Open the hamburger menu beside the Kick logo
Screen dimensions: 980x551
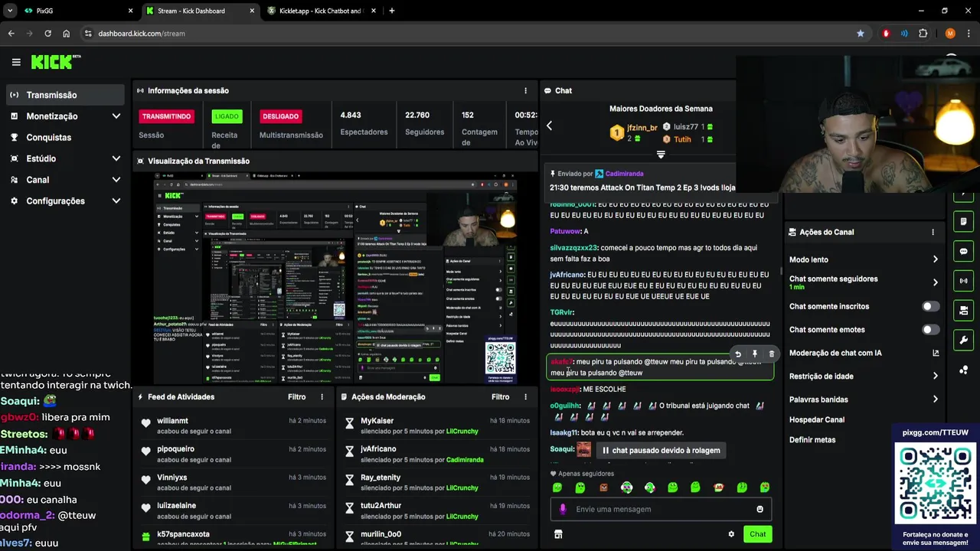[16, 62]
